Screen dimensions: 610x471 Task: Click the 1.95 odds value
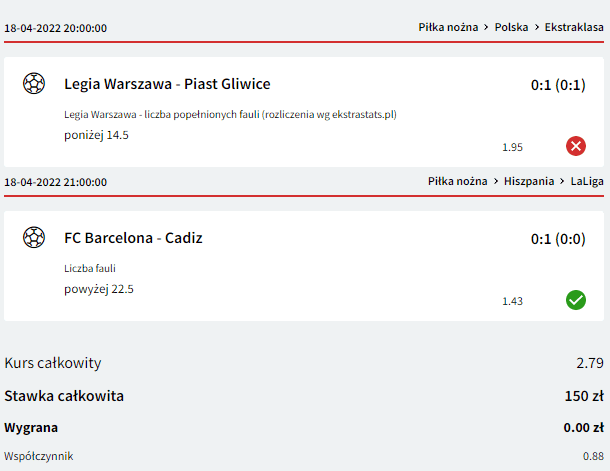click(x=512, y=147)
